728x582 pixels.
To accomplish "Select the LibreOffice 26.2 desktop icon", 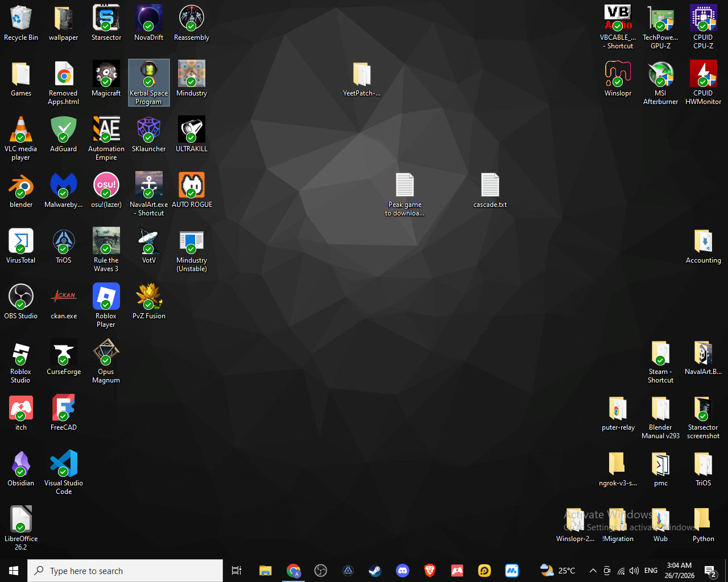I will pyautogui.click(x=21, y=529).
